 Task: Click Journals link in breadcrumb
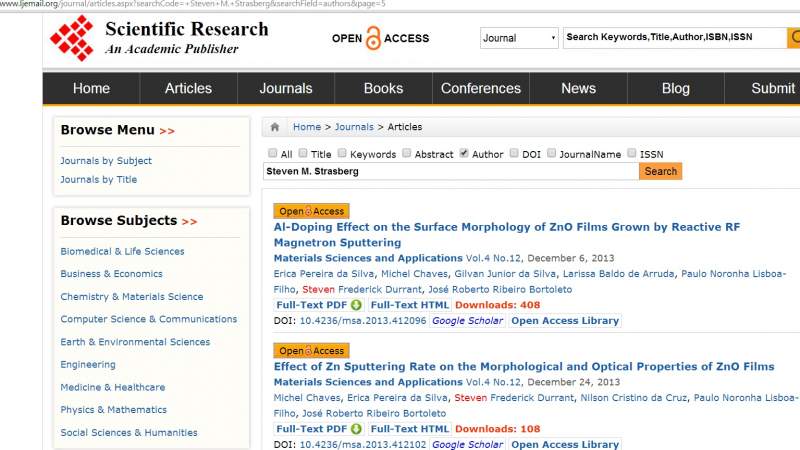tap(354, 127)
